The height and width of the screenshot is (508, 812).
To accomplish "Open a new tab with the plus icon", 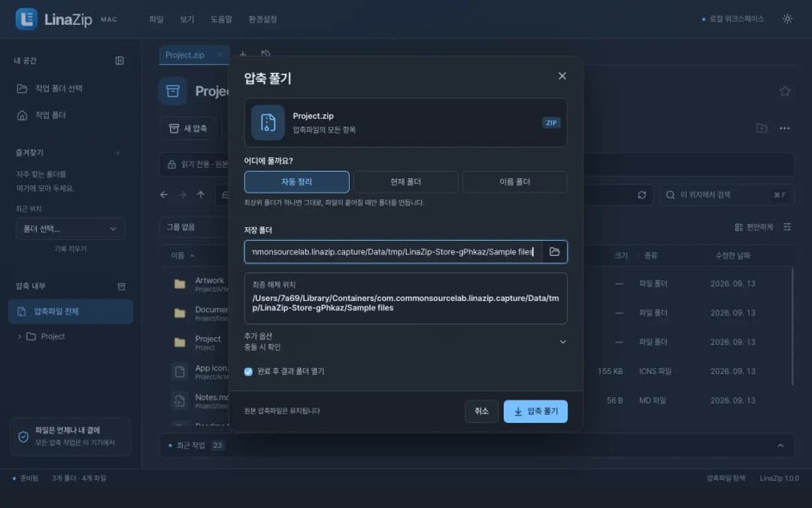I will pos(243,54).
